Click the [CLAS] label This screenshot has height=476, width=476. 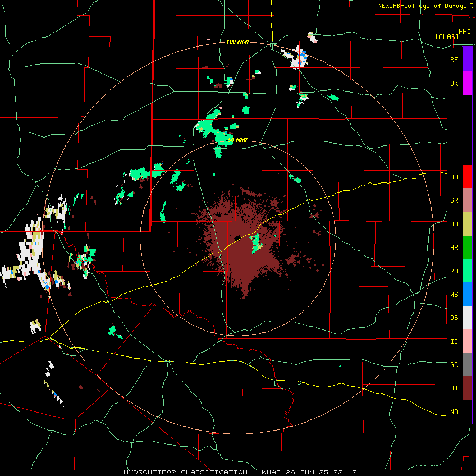coord(447,36)
